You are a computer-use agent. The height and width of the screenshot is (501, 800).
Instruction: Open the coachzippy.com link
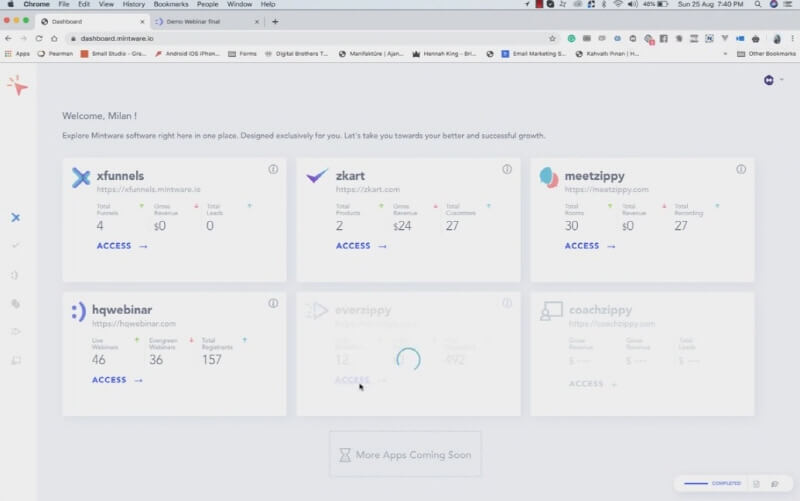tap(612, 323)
